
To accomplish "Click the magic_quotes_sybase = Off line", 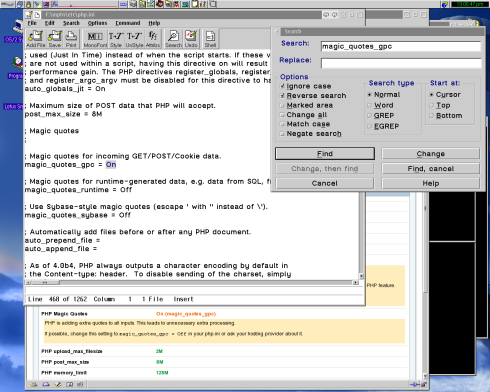I will click(x=78, y=215).
